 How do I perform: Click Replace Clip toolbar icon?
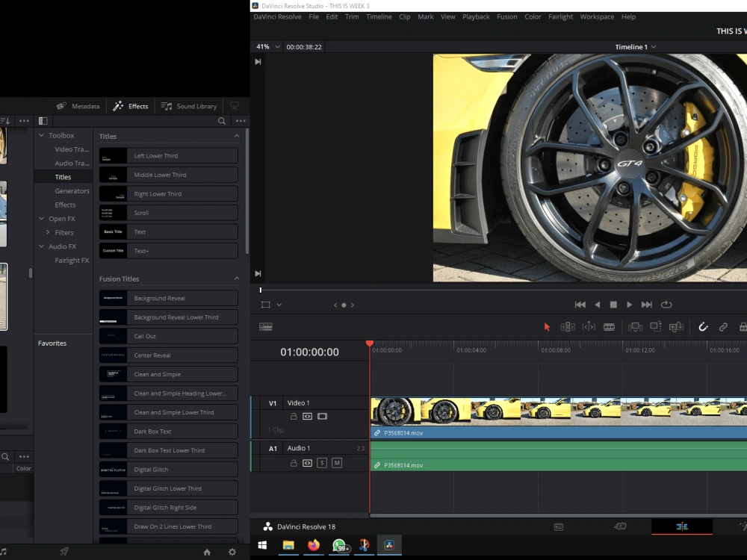coord(677,327)
